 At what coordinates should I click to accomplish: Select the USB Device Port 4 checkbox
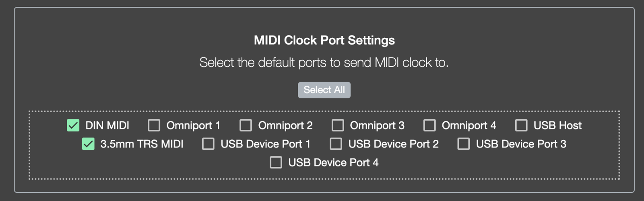coord(276,162)
